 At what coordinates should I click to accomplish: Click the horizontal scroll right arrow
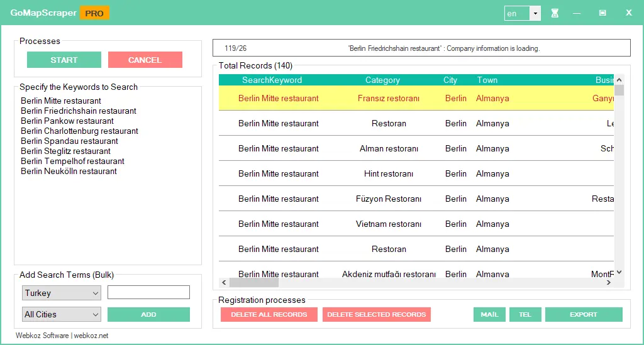pos(609,282)
